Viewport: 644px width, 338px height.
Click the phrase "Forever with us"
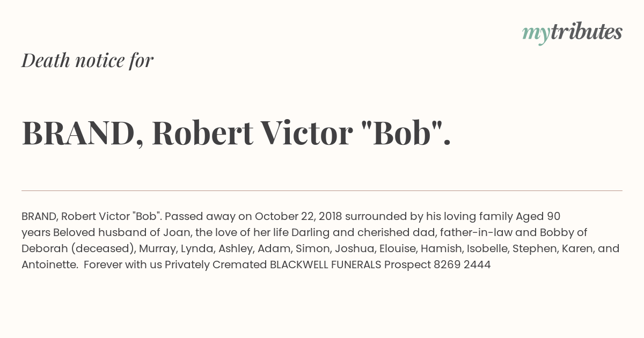[x=123, y=265]
